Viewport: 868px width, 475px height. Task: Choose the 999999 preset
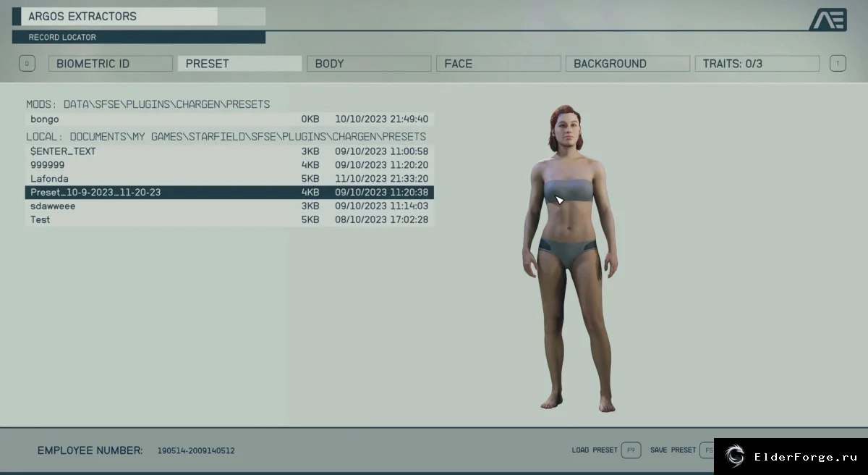229,165
